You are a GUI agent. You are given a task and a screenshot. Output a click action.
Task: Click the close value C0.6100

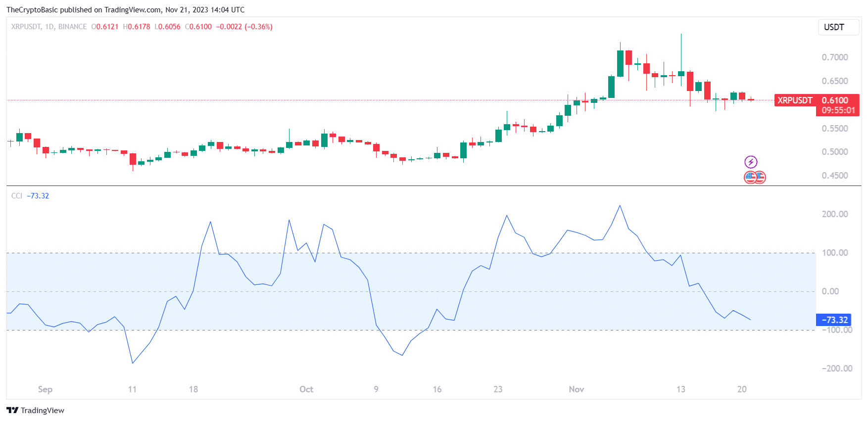[x=198, y=27]
